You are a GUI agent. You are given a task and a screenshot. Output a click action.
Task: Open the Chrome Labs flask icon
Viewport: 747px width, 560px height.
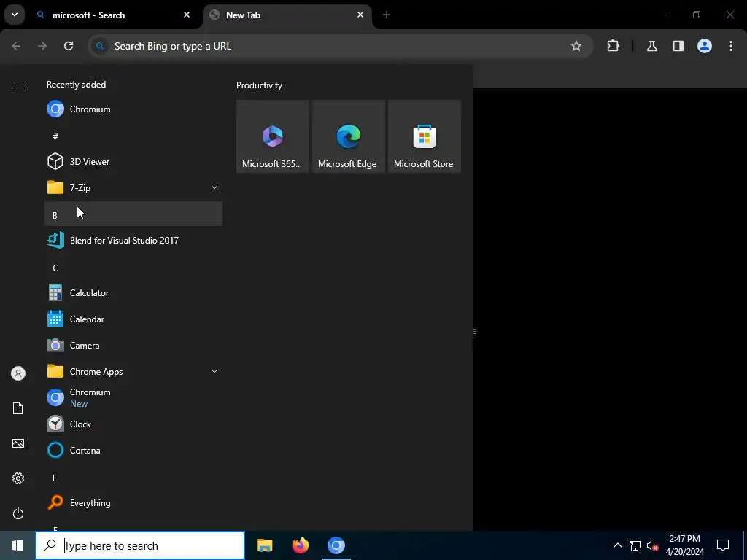coord(651,46)
